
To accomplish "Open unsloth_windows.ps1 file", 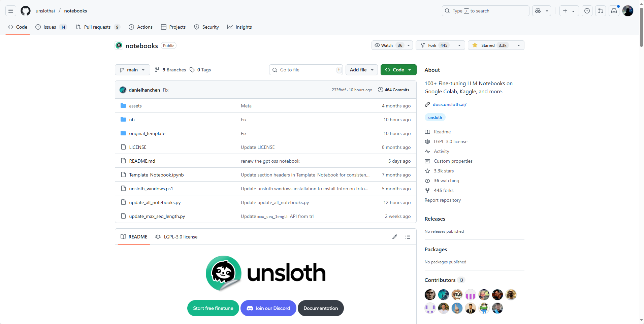I will coord(151,189).
